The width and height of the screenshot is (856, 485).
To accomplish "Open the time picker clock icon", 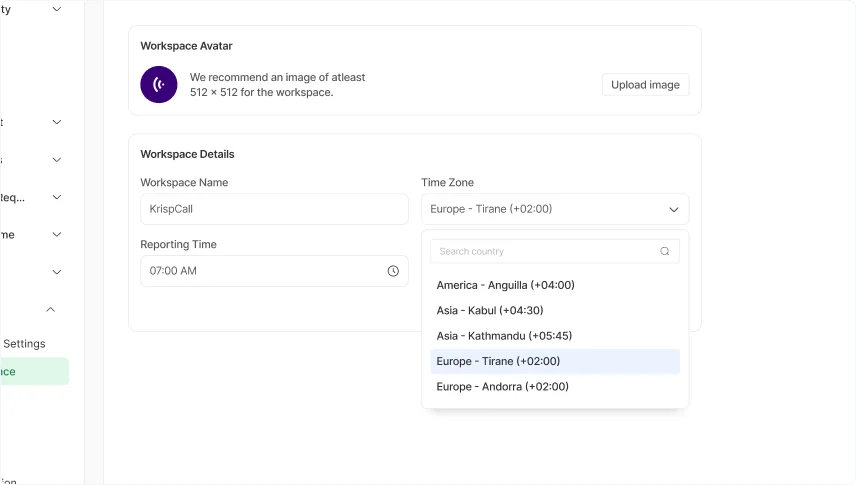I will 393,271.
